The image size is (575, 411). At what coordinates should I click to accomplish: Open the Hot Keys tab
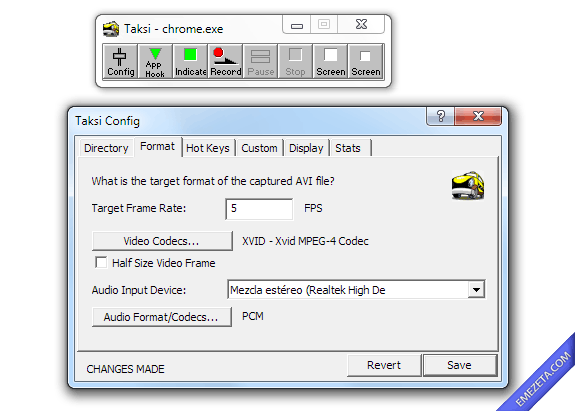(208, 148)
